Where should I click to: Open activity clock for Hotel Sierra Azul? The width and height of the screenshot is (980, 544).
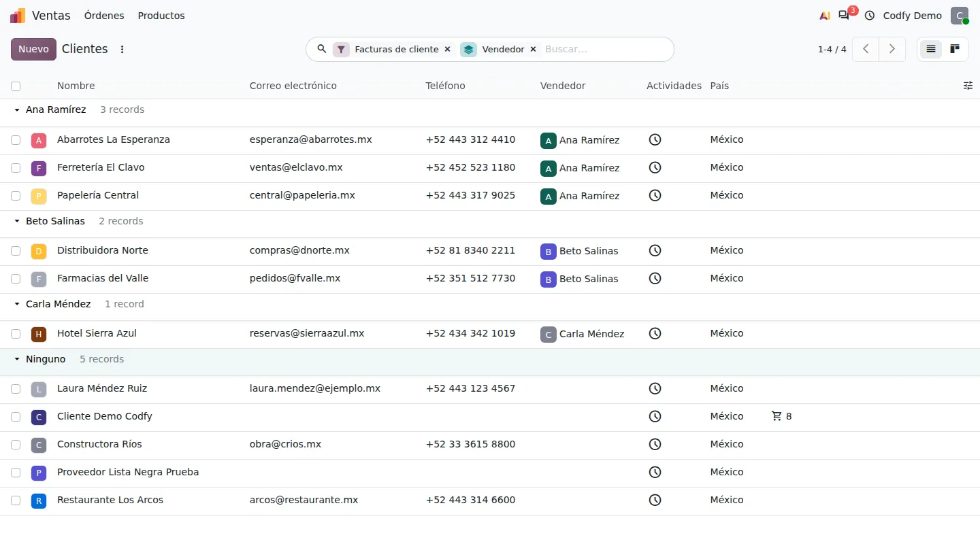click(x=655, y=333)
